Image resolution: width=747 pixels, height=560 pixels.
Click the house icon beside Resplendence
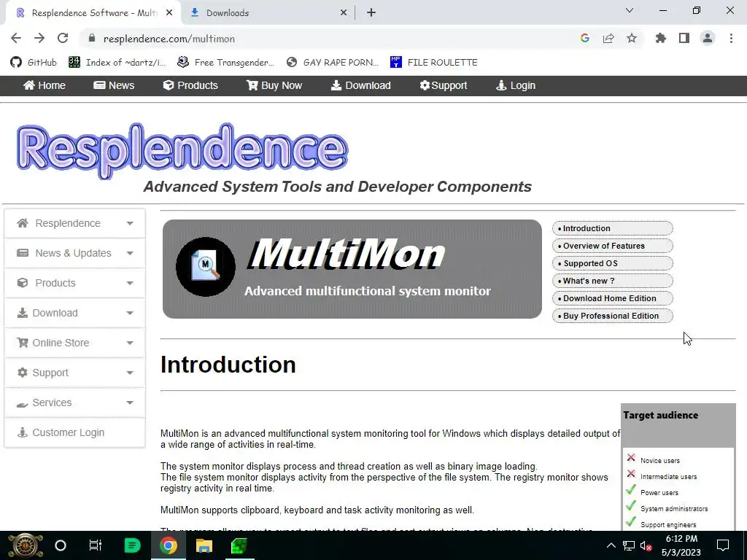point(23,223)
